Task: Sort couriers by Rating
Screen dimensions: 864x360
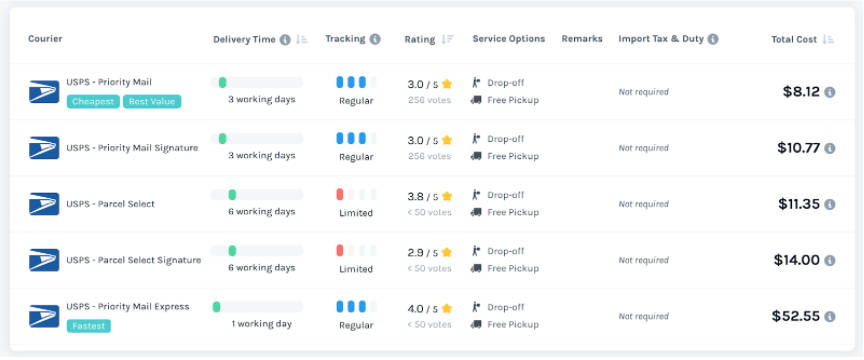Action: [x=447, y=40]
